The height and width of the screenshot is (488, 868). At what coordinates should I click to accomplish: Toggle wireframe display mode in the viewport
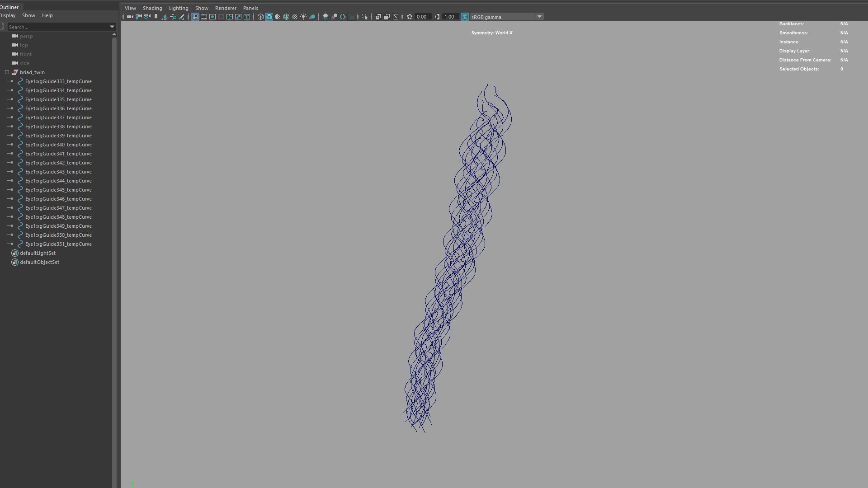(260, 17)
